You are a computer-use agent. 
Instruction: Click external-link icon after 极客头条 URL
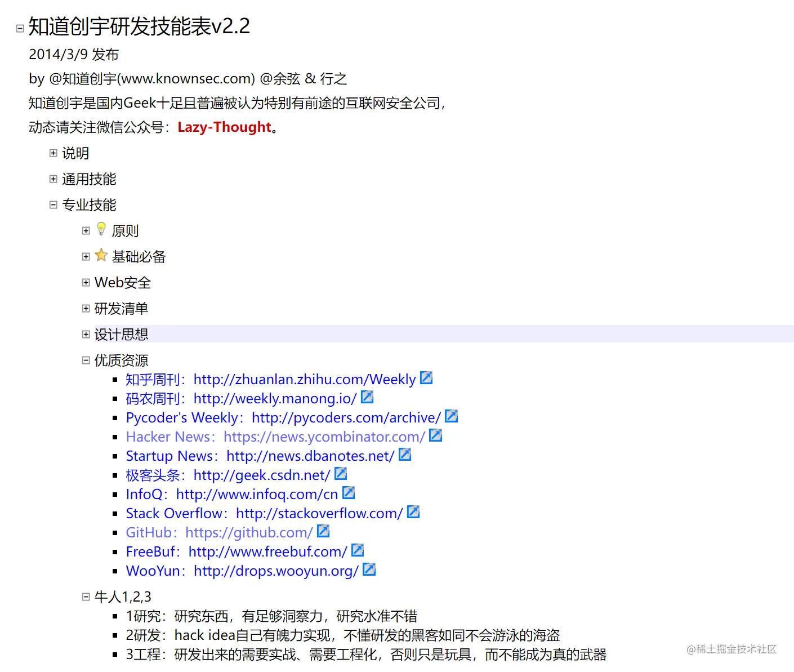pyautogui.click(x=341, y=474)
